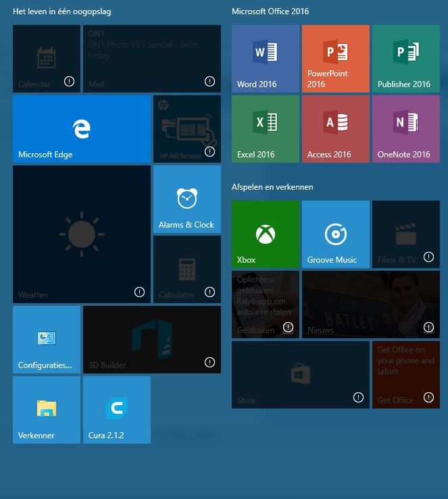This screenshot has width=448, height=499.
Task: Open the Verkenner file explorer tile
Action: [47, 410]
